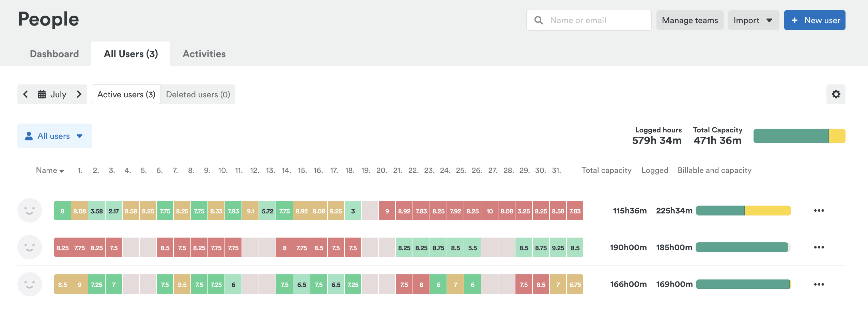Open more options for third user row
The width and height of the screenshot is (868, 322).
point(819,284)
